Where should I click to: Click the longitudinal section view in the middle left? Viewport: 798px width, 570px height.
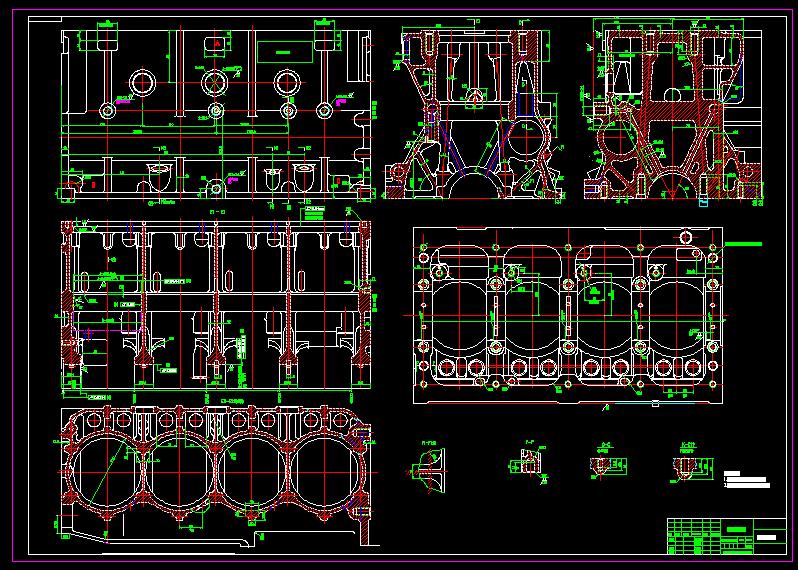(216, 305)
